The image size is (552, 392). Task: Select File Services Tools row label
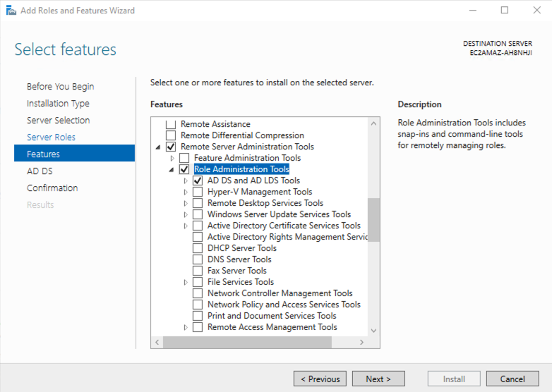241,281
